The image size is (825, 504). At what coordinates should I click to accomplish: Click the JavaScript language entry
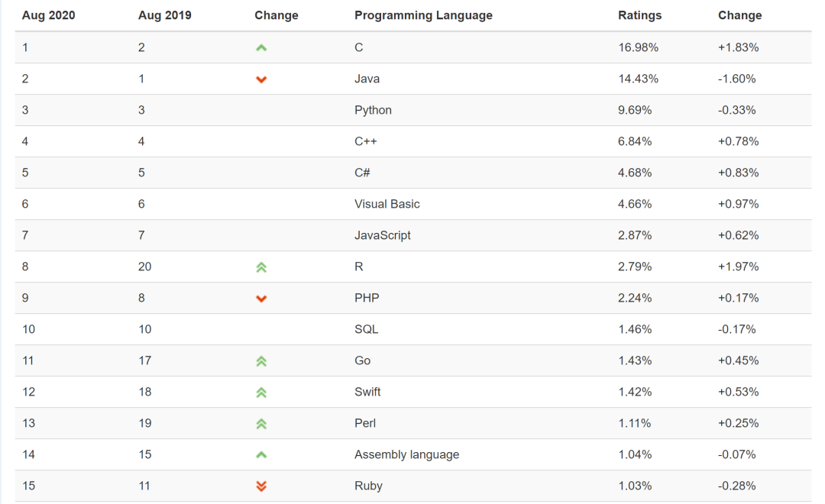(x=383, y=235)
